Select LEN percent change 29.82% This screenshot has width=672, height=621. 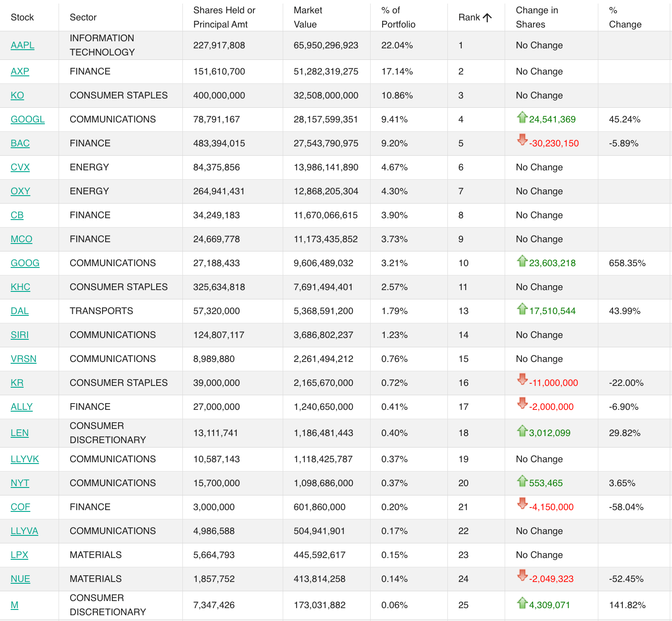pyautogui.click(x=625, y=433)
